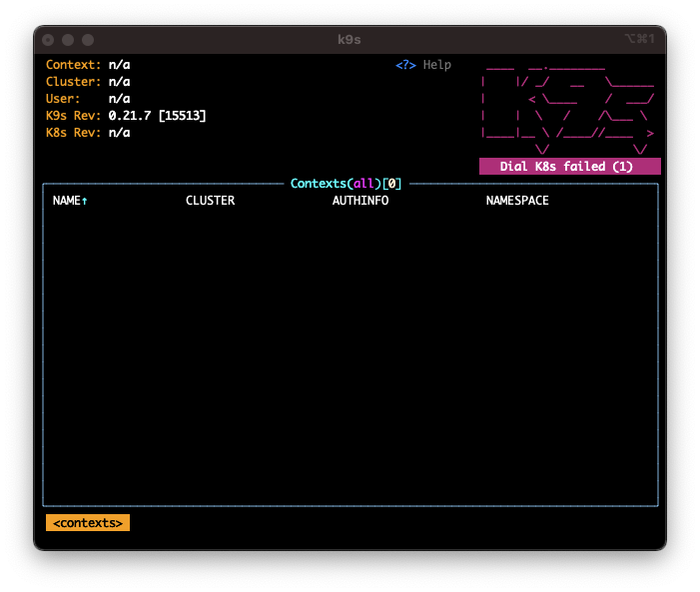Screen dimensions: 700x592
Task: Click the NAMESPACE column header
Action: point(517,201)
